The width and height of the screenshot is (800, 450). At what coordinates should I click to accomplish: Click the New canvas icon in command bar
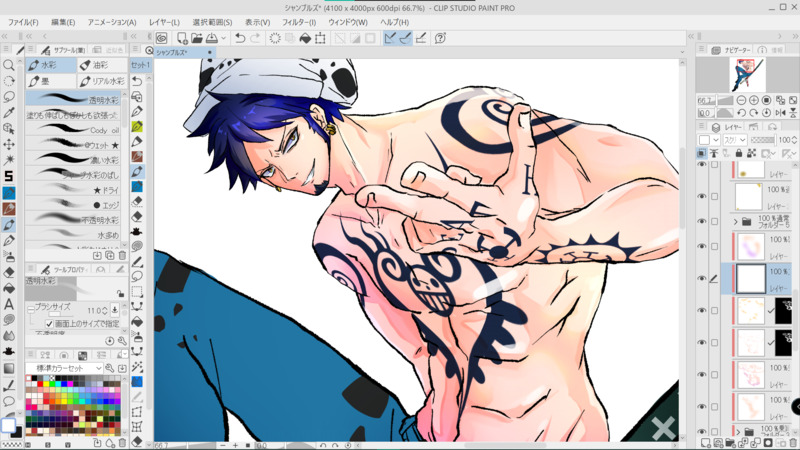(182, 38)
